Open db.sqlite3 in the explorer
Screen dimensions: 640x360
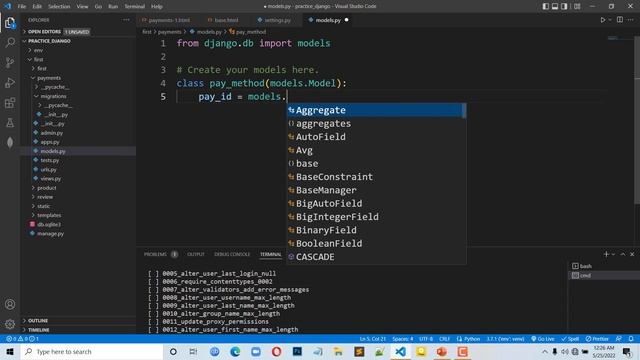click(x=49, y=224)
